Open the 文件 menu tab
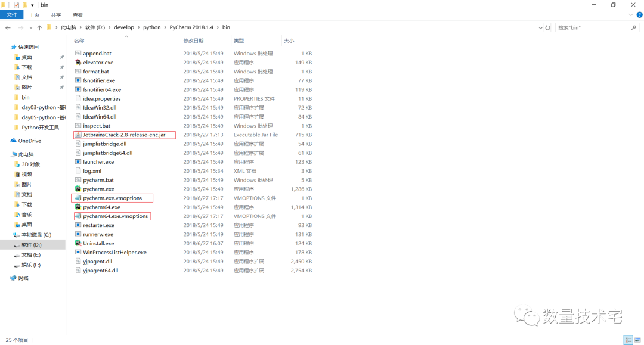Screen dimensions: 644x345 pyautogui.click(x=12, y=15)
